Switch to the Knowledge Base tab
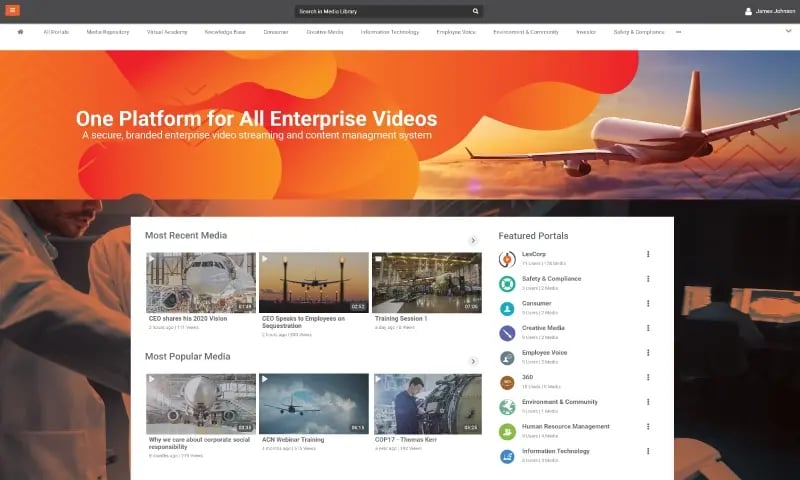This screenshot has width=800, height=480. coord(225,32)
